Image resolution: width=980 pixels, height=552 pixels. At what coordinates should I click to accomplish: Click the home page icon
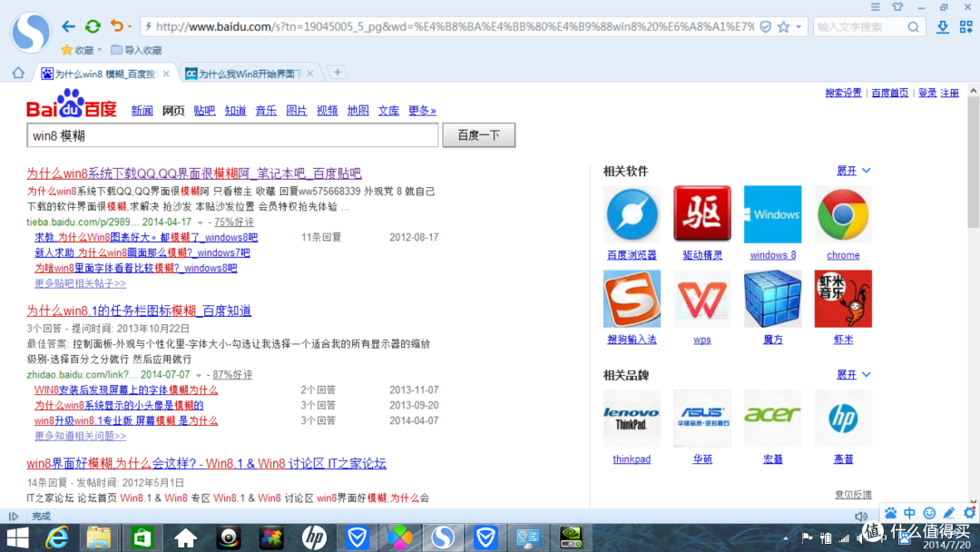click(x=18, y=74)
